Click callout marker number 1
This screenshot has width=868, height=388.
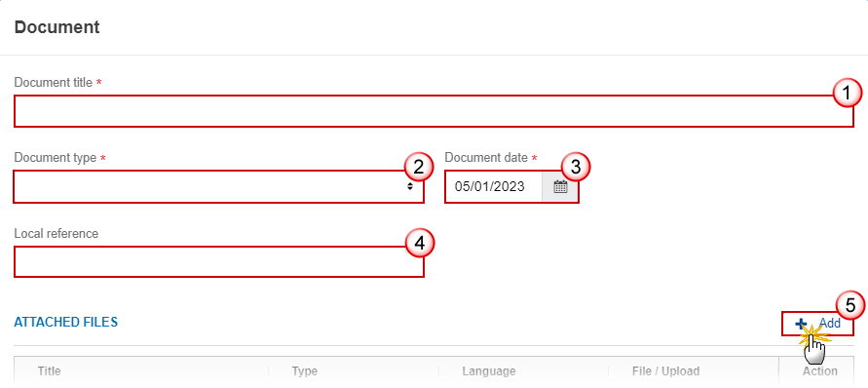click(847, 94)
